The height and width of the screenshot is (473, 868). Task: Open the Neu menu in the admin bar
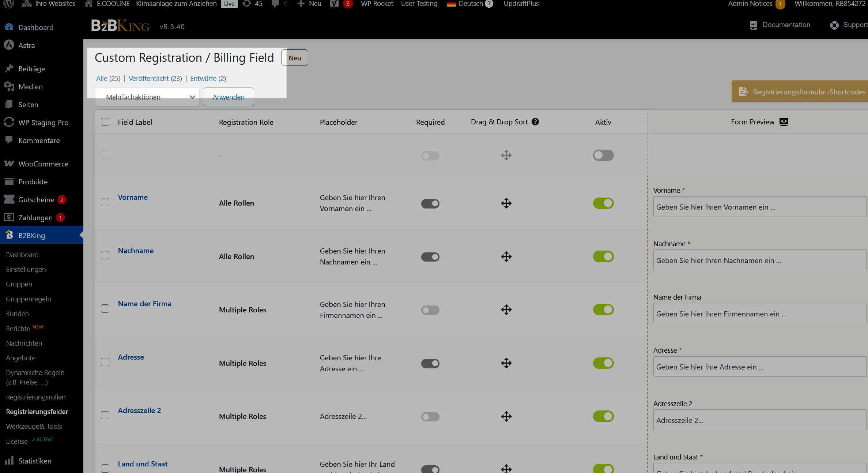point(309,4)
